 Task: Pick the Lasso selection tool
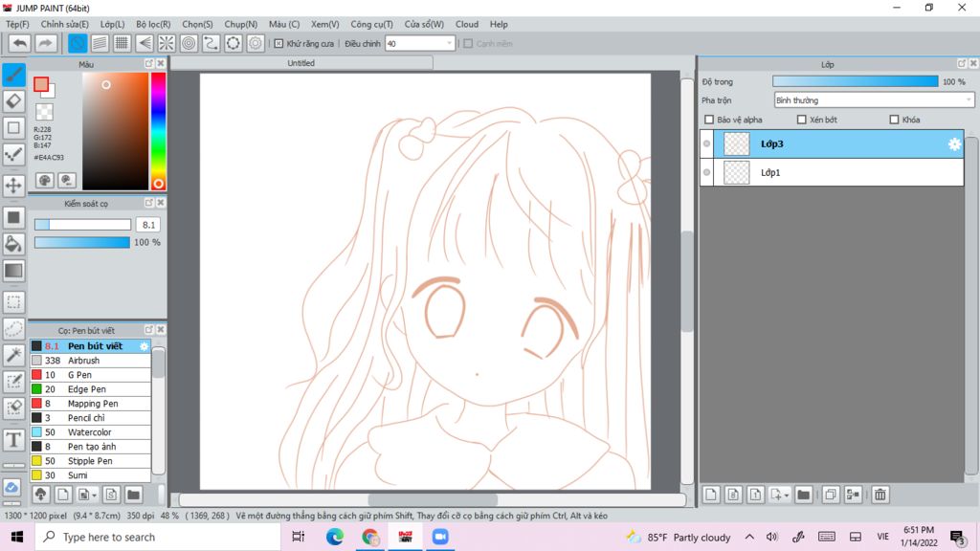pyautogui.click(x=13, y=329)
